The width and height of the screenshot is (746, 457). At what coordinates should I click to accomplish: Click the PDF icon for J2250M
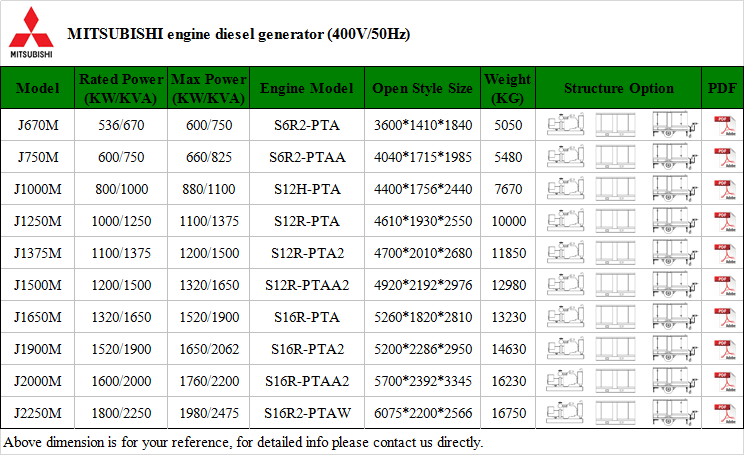[x=723, y=413]
